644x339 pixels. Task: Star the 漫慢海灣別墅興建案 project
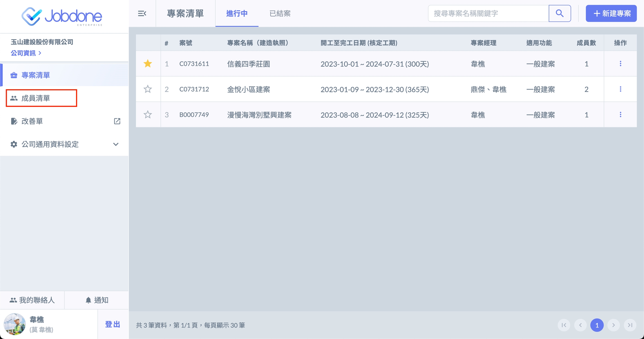tap(148, 115)
